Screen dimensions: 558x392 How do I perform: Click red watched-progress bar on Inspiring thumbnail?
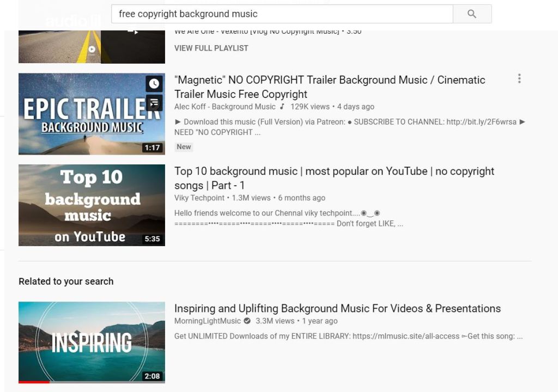coord(34,382)
